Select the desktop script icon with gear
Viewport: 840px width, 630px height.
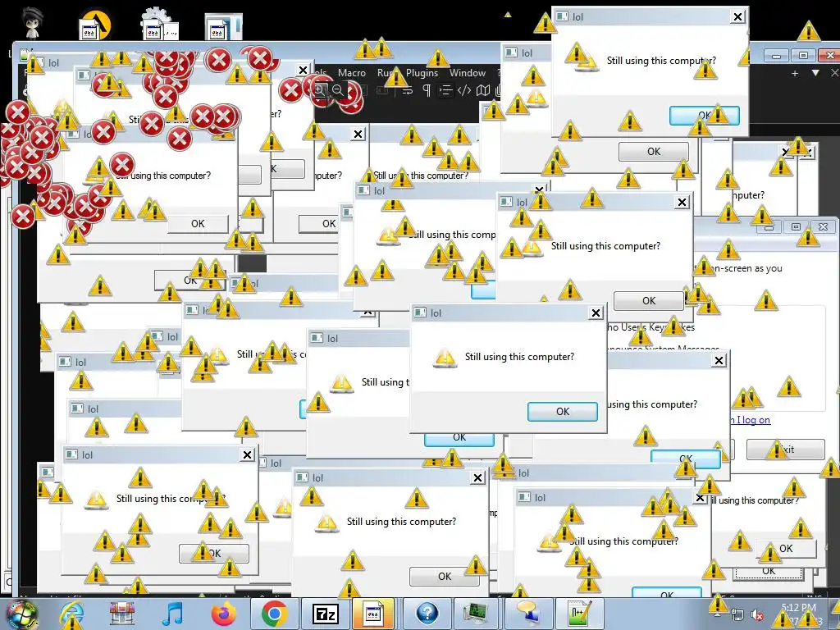tap(158, 24)
